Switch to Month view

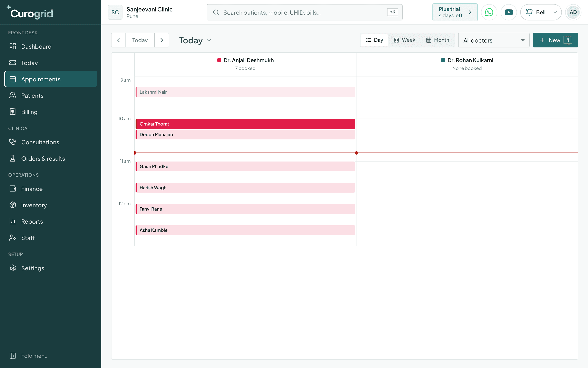pyautogui.click(x=438, y=40)
